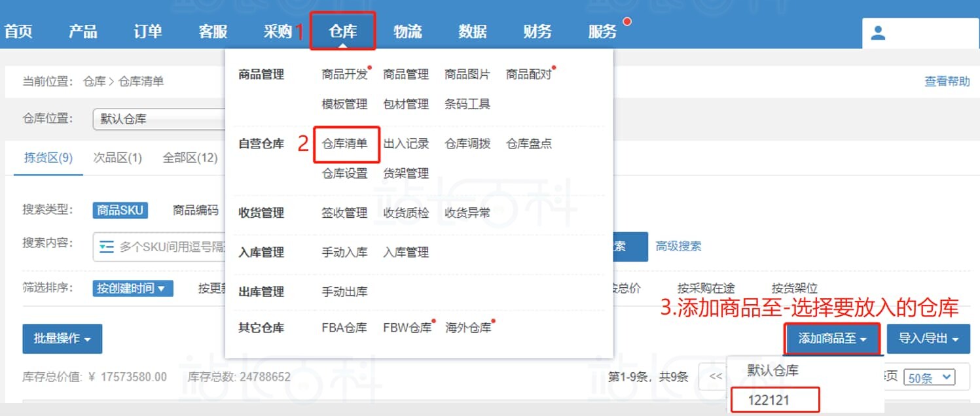Screen dimensions: 980x416
Task: Select 商品SKU search type
Action: (x=120, y=210)
